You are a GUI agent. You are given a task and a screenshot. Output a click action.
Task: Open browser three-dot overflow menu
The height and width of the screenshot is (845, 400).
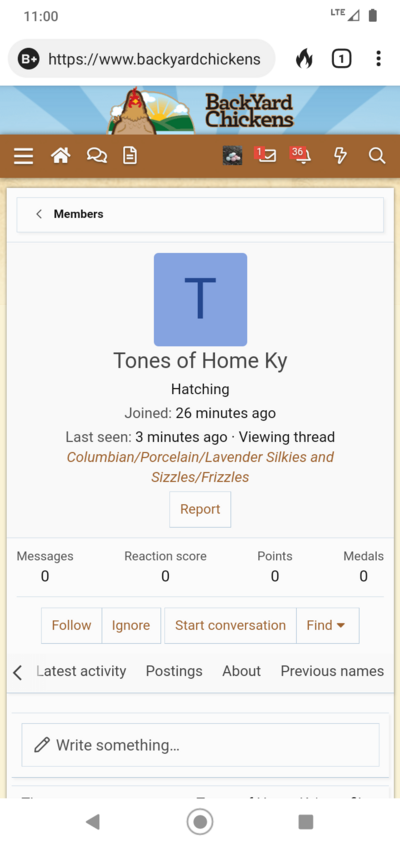point(379,59)
